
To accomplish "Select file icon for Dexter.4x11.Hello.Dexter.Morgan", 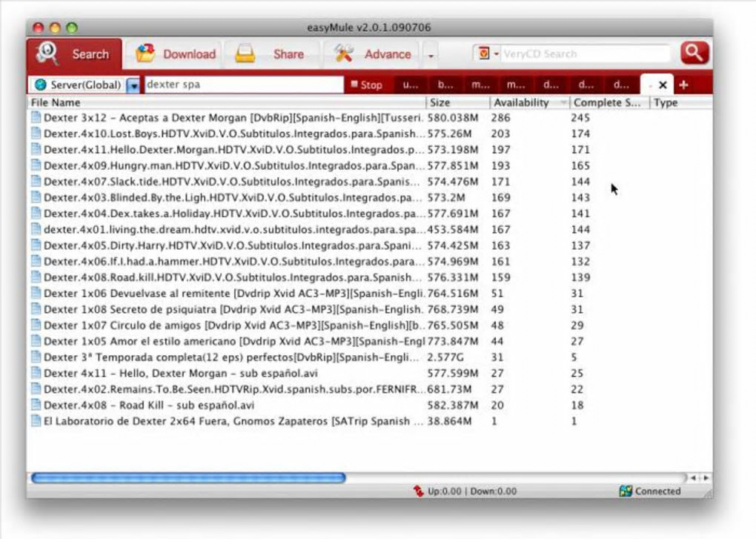I will click(36, 149).
